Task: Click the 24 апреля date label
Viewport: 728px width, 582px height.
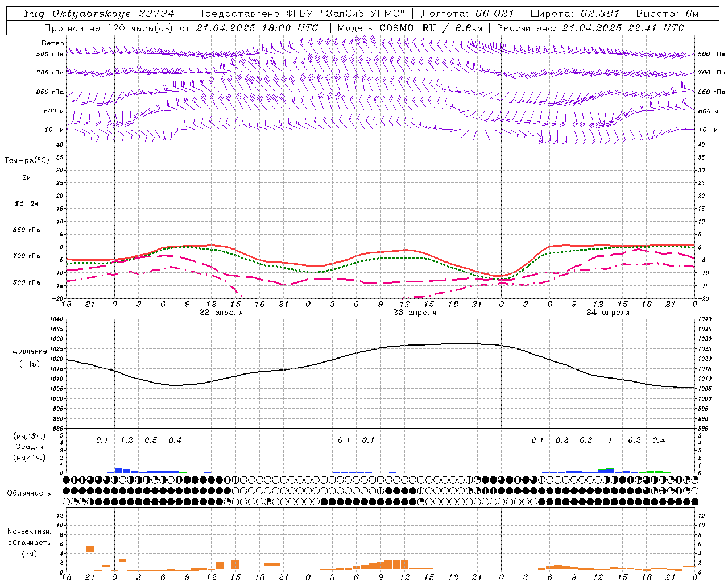Action: (608, 313)
